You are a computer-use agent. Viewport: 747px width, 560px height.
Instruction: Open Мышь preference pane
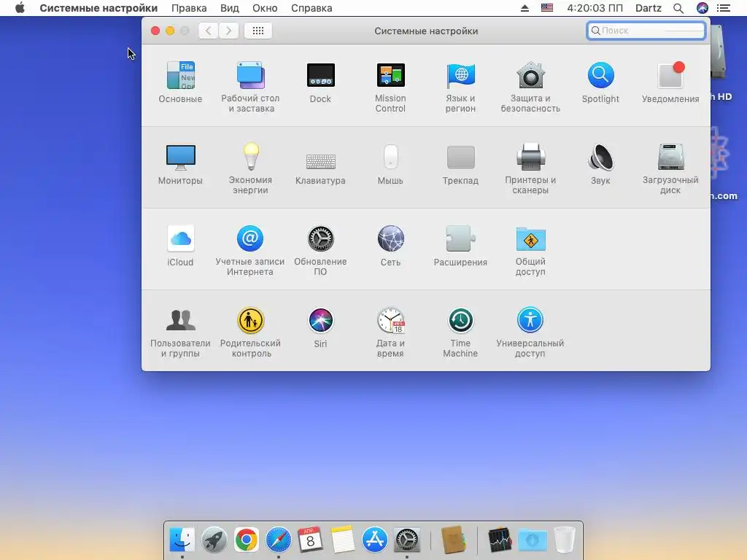click(x=391, y=164)
